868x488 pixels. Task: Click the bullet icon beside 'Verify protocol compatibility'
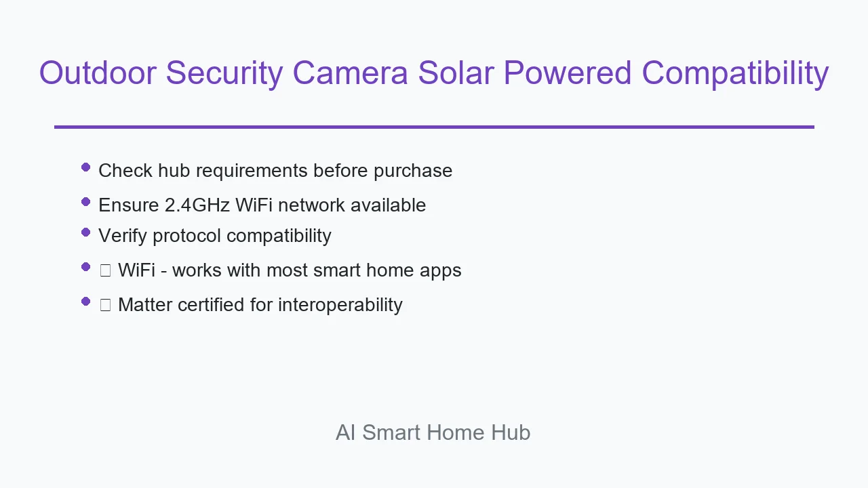click(85, 232)
